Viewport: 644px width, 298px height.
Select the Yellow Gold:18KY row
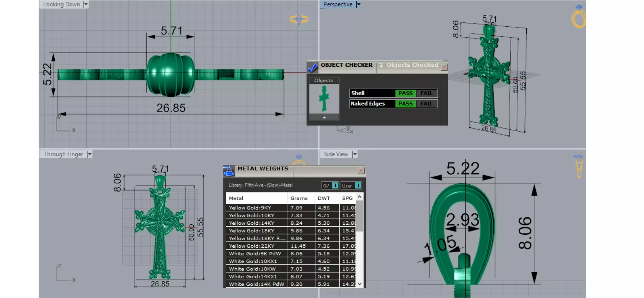click(x=291, y=231)
